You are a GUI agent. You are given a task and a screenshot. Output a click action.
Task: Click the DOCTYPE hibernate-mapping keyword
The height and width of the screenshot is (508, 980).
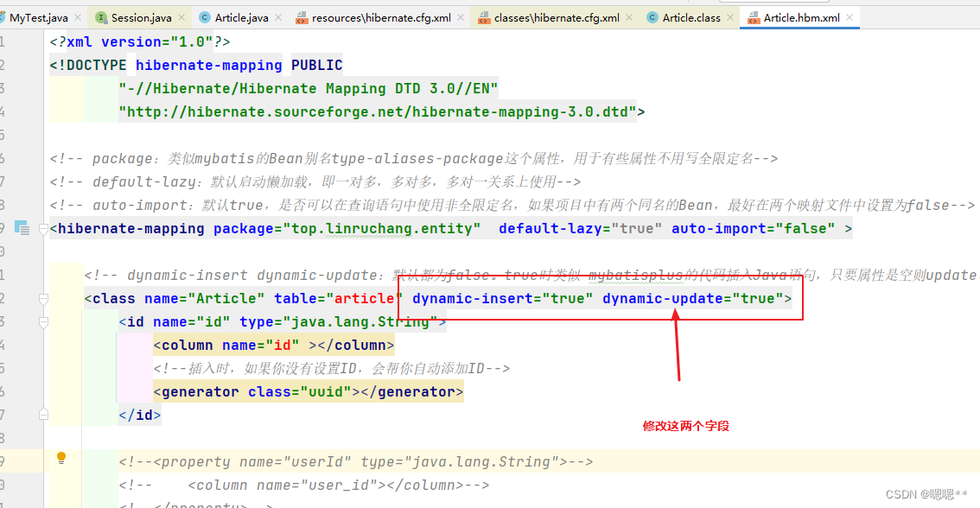209,65
